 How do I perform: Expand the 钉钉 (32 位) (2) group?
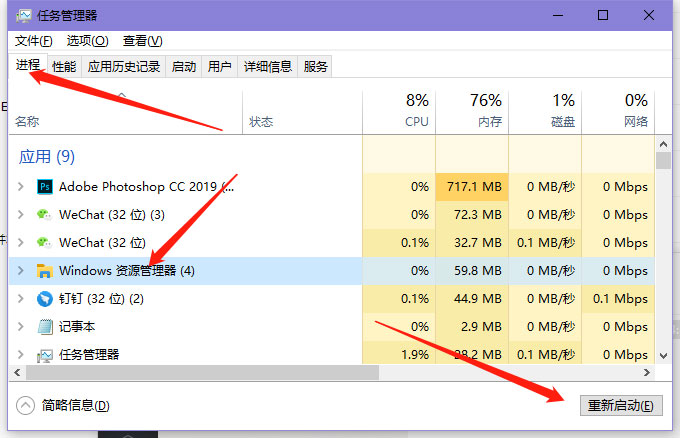20,298
